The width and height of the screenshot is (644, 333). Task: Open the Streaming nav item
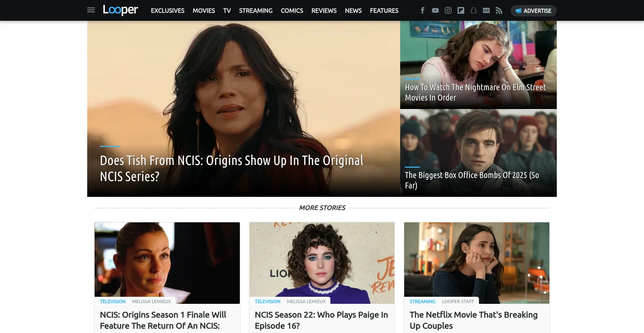[256, 11]
